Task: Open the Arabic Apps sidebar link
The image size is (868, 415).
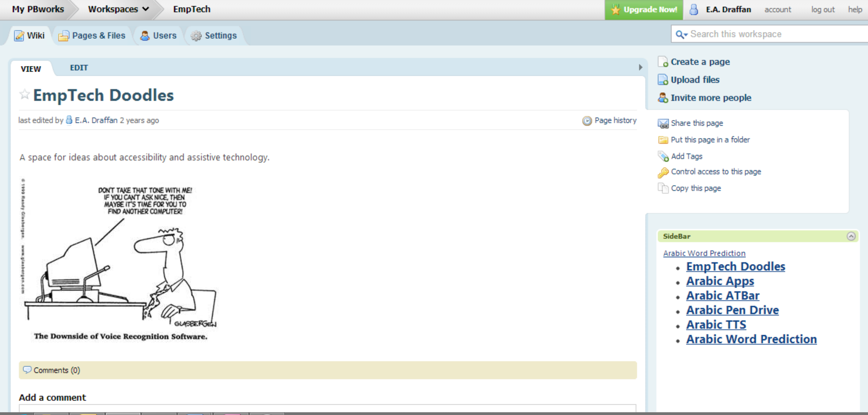Action: pyautogui.click(x=720, y=281)
